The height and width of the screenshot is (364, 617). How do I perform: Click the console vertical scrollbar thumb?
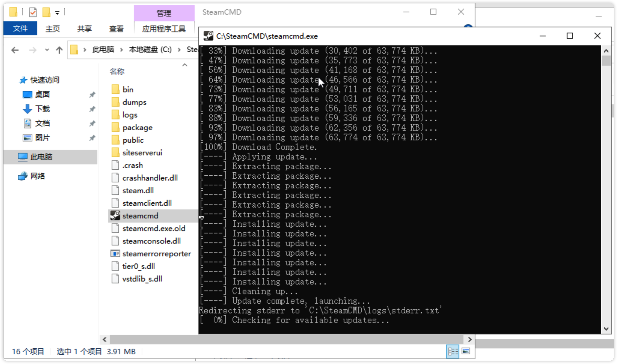(x=606, y=60)
